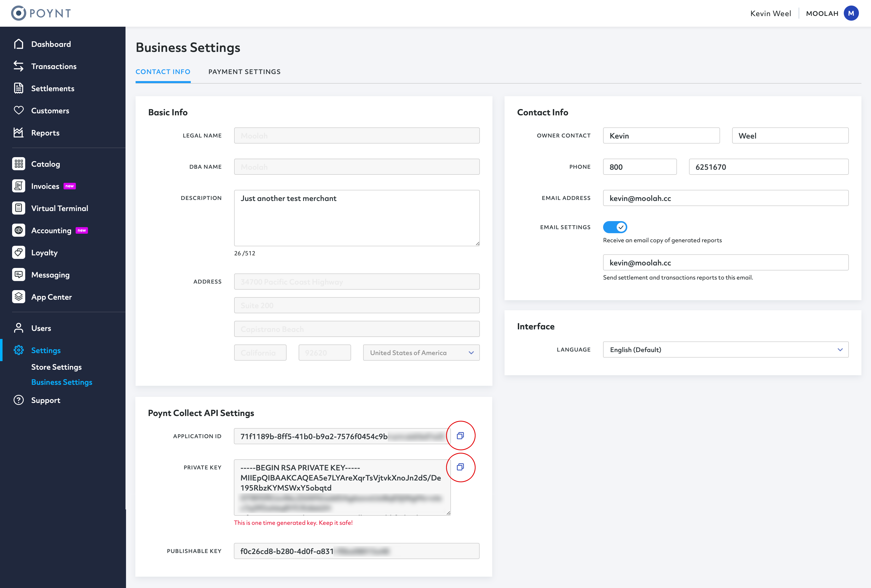Click the new badge next to Invoices
Viewport: 871px width, 588px height.
point(69,186)
